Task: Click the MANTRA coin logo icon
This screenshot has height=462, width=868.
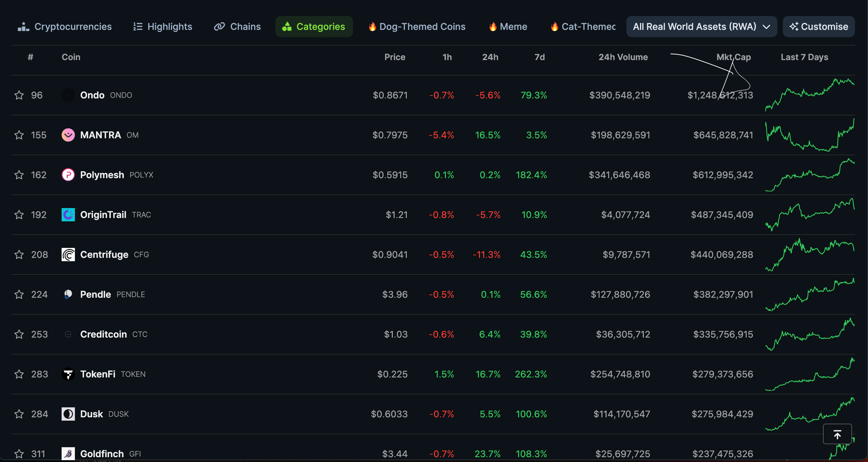Action: [x=68, y=135]
